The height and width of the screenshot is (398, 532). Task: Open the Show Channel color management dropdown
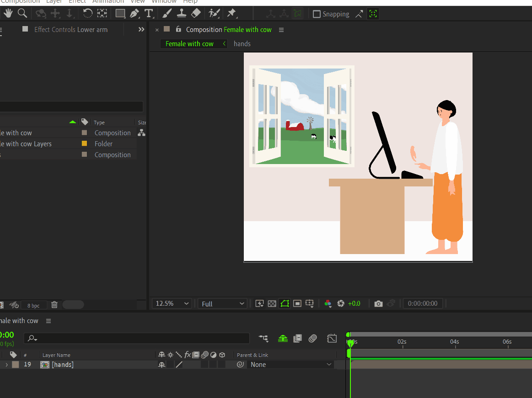pos(328,303)
